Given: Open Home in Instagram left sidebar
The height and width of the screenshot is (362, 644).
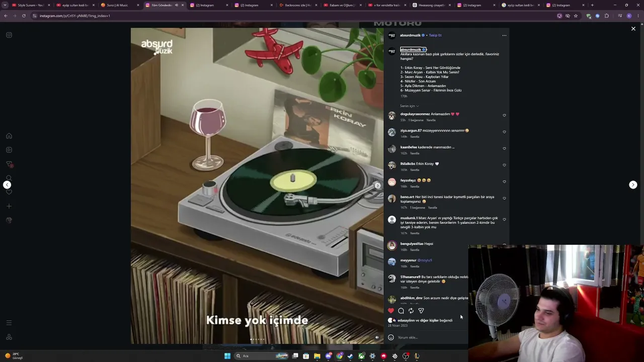Looking at the screenshot, I should coord(9,136).
